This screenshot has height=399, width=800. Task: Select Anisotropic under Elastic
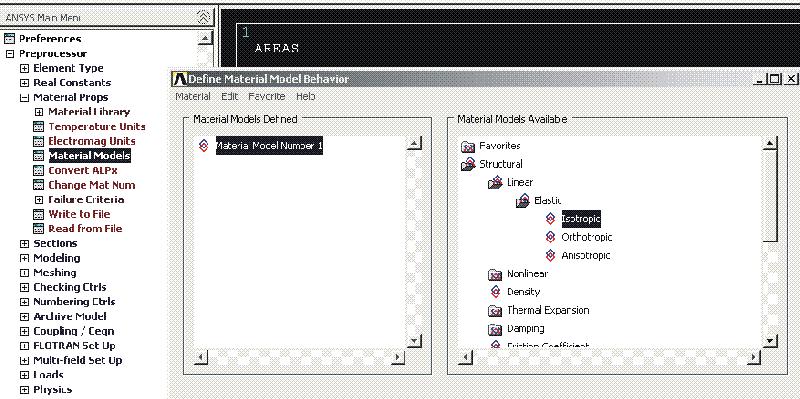click(586, 256)
